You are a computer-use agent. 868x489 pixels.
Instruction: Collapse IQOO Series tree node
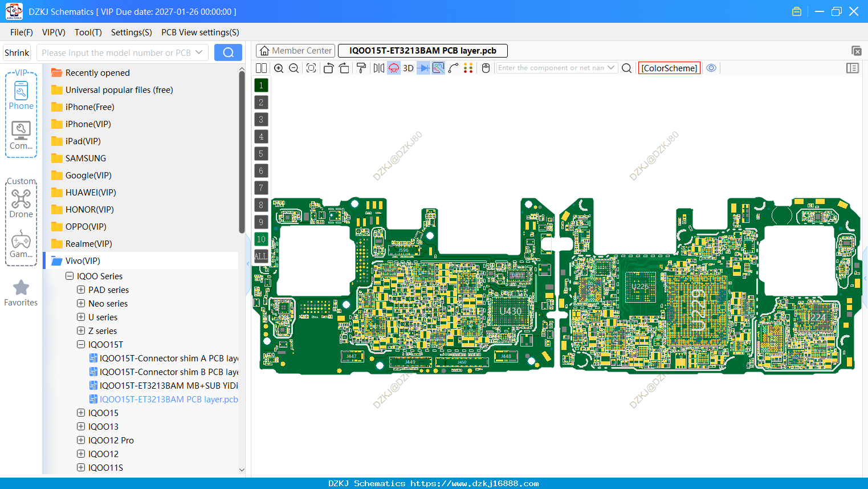click(x=70, y=276)
